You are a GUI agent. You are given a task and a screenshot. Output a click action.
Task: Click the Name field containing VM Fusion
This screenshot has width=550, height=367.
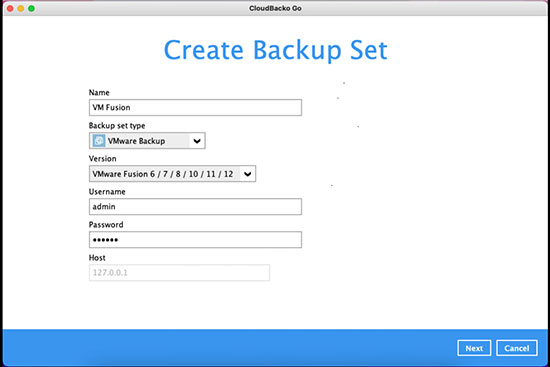pos(195,107)
